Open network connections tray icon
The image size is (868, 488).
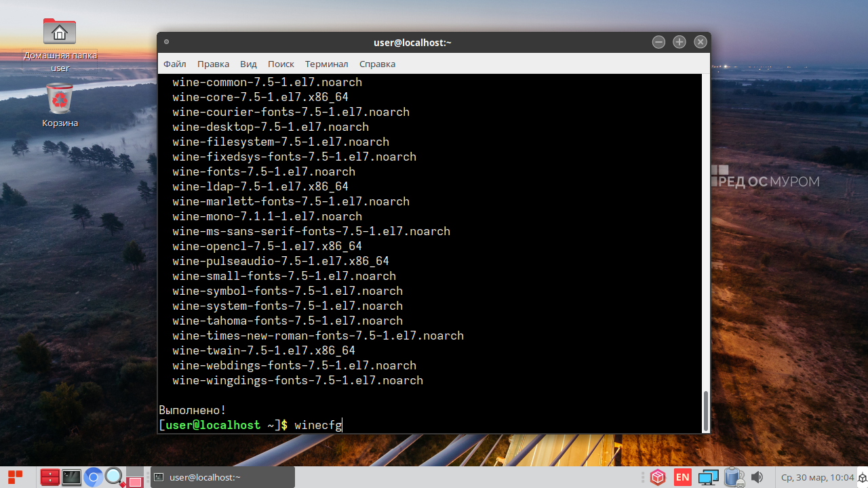point(708,477)
